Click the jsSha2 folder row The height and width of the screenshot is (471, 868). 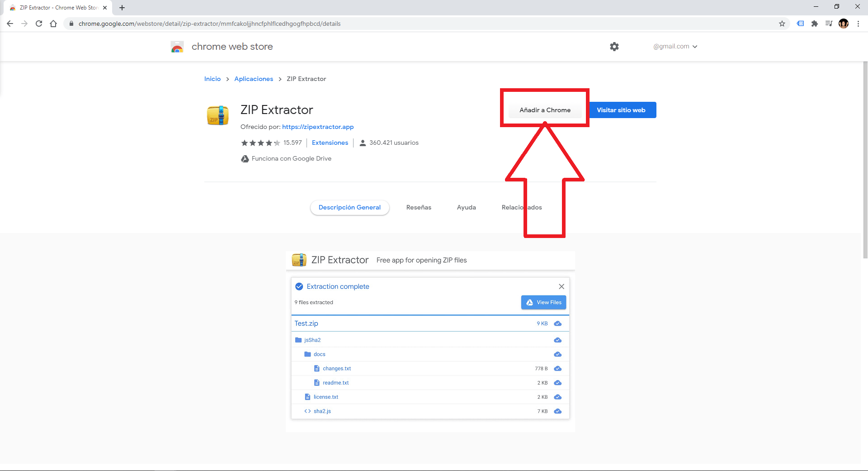tap(430, 340)
